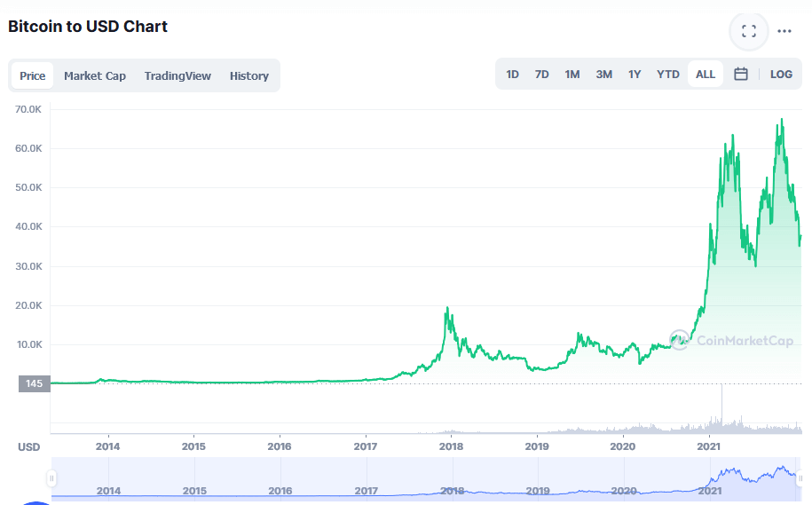Select the 1D time range

point(512,75)
